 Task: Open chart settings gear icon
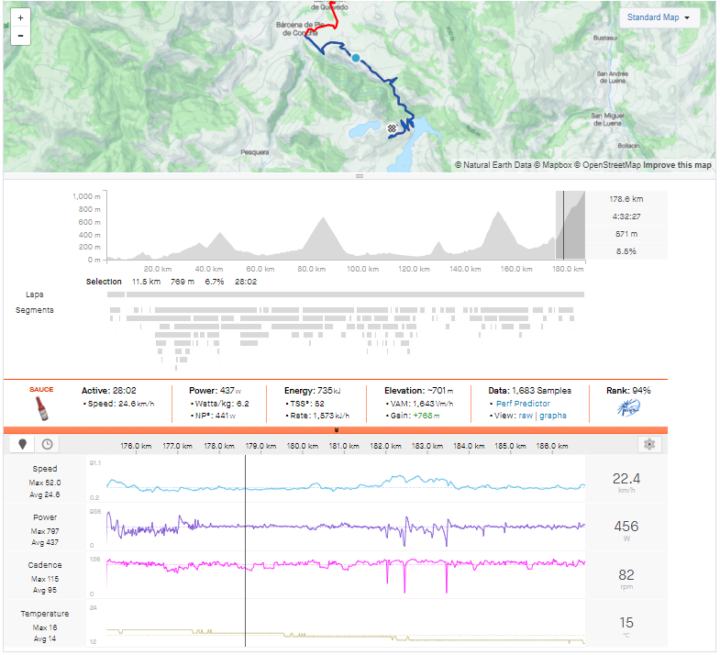tap(650, 445)
